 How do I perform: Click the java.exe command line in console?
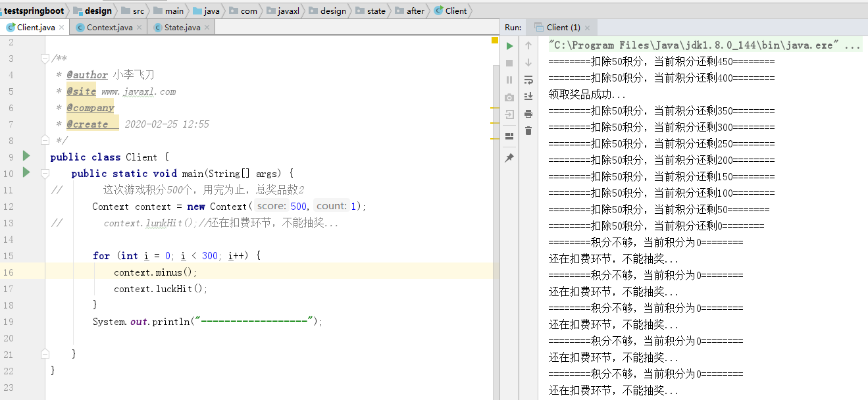coord(705,45)
